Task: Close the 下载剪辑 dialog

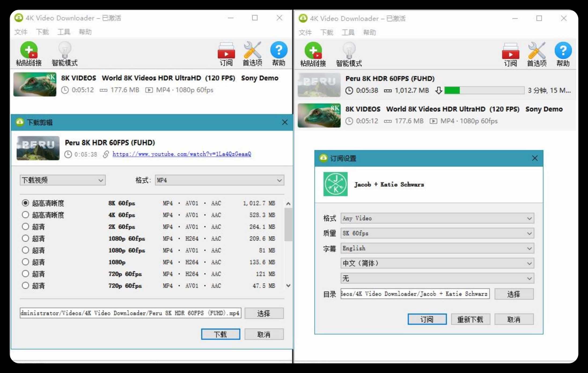Action: 285,122
